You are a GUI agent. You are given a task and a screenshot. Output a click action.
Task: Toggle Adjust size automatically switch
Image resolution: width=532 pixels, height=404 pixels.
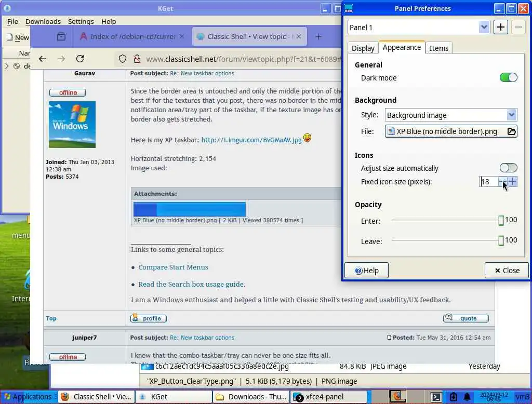(508, 168)
